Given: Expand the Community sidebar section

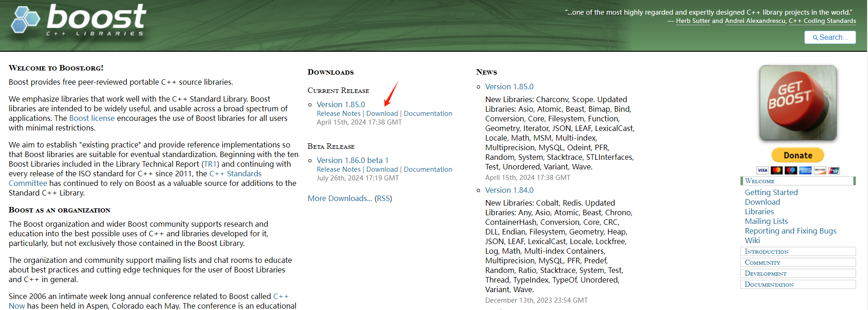Looking at the screenshot, I should [798, 262].
